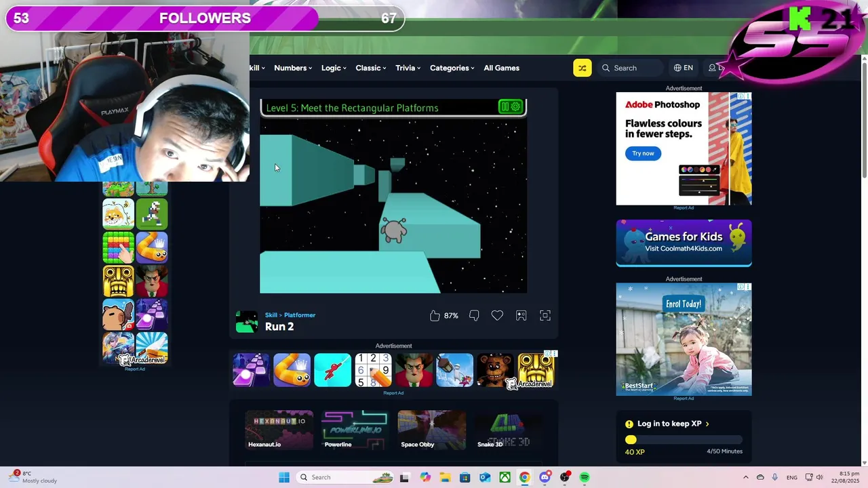The width and height of the screenshot is (868, 488).
Task: Click the lantern ragdoll game icon in ad
Action: 454,370
